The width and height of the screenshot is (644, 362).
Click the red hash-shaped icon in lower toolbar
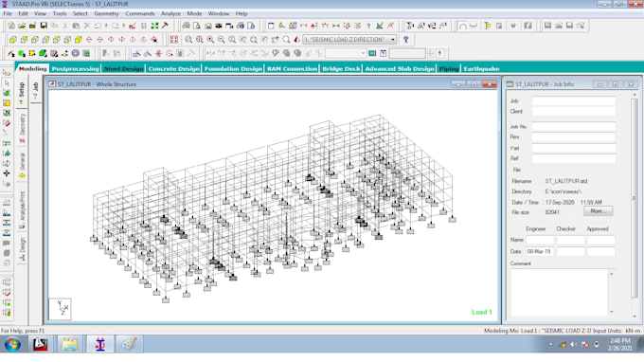158,53
